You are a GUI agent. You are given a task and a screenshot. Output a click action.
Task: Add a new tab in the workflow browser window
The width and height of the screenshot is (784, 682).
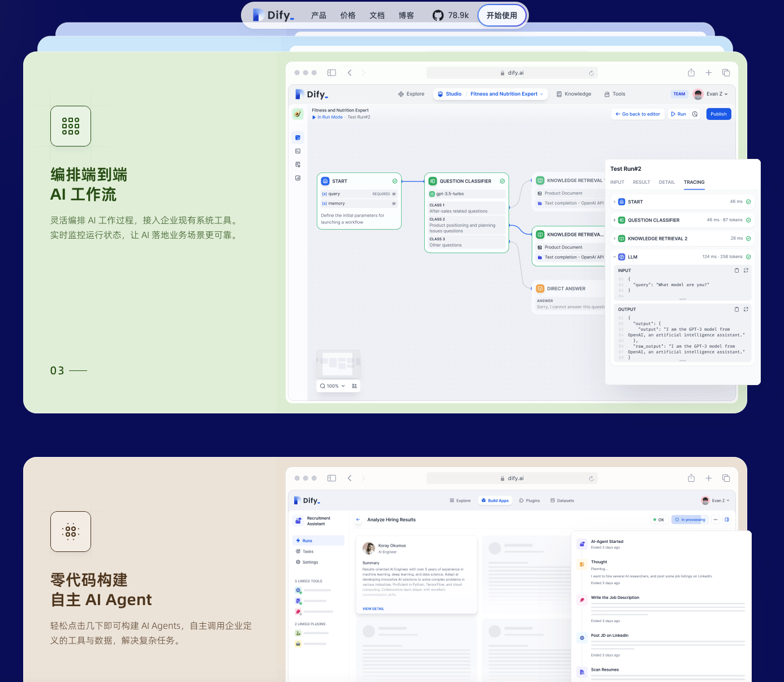(709, 72)
